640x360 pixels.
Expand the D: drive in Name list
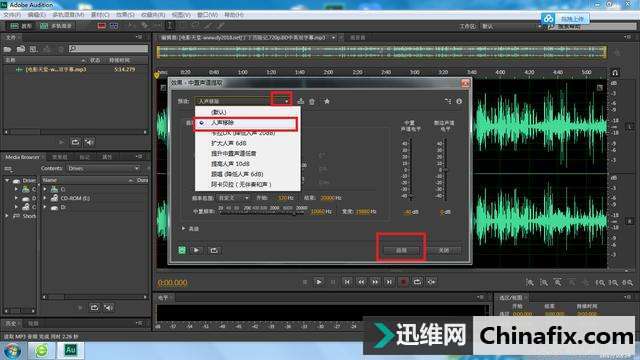pos(45,207)
